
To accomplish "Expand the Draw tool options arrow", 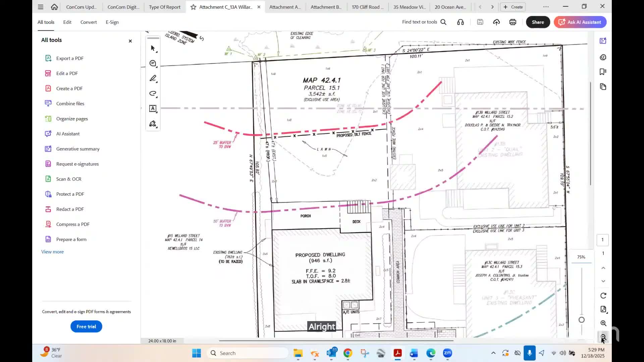I will click(156, 98).
